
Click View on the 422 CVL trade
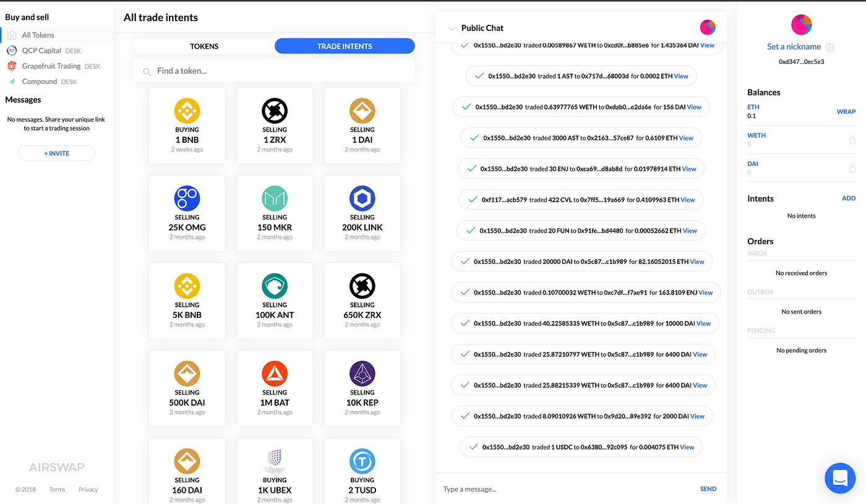tap(688, 200)
